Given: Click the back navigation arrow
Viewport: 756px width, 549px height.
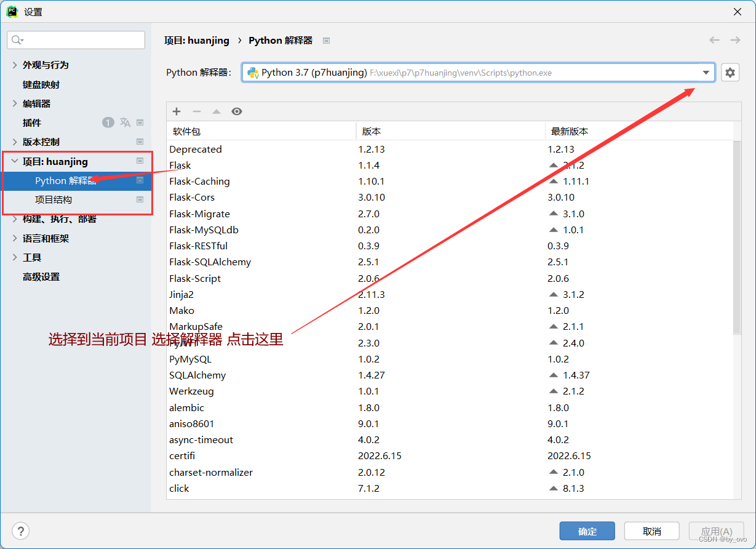Looking at the screenshot, I should [714, 40].
